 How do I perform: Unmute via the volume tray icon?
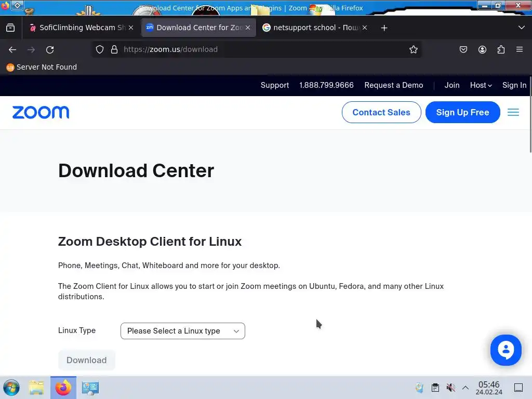(x=450, y=388)
